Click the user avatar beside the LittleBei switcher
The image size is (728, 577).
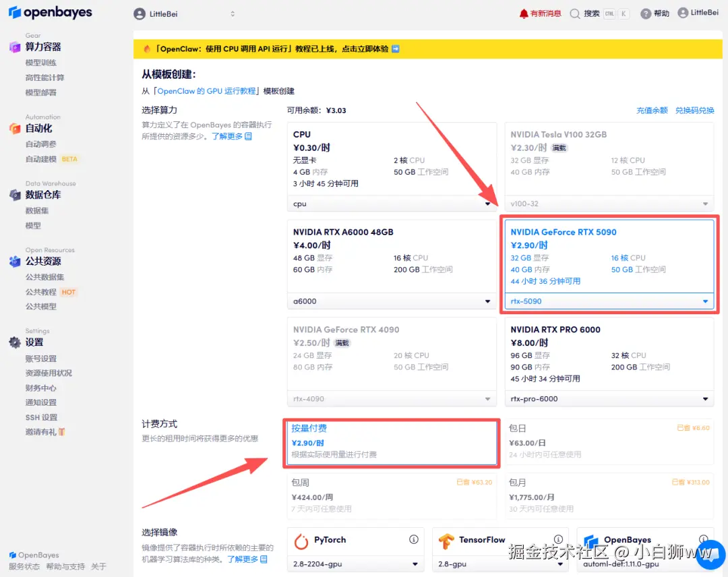pyautogui.click(x=140, y=14)
